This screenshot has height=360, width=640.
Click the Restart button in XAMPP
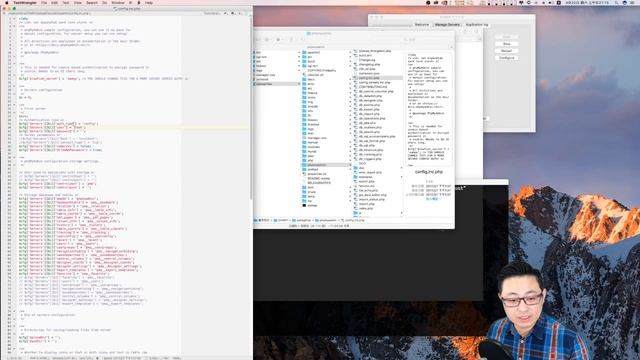(x=507, y=51)
